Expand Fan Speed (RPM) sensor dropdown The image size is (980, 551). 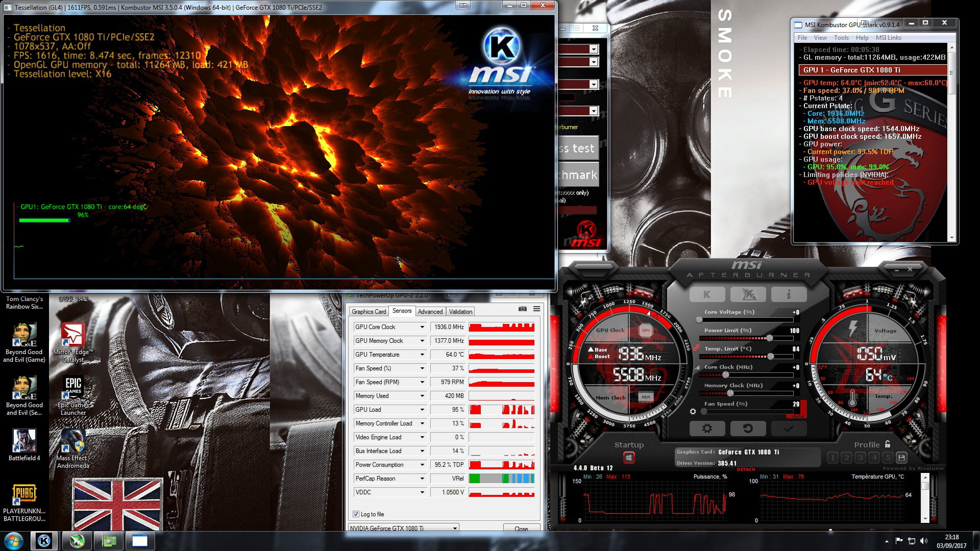pos(422,382)
